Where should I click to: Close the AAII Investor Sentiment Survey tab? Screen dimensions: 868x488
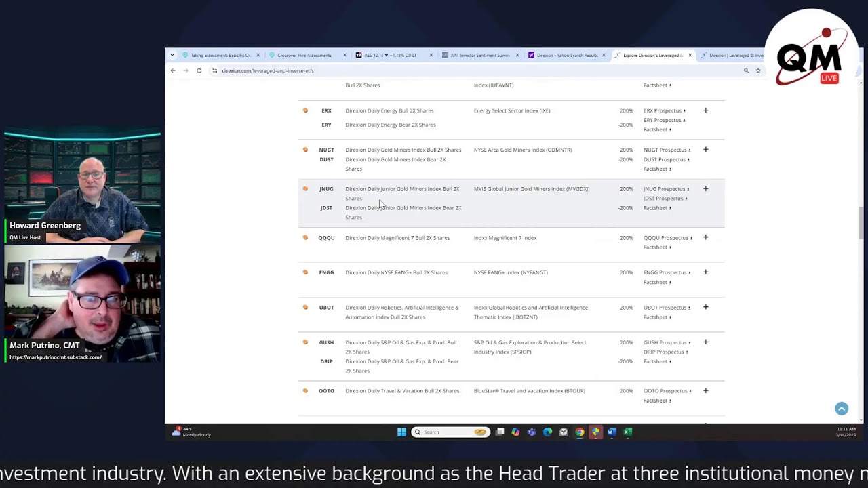[x=517, y=56]
